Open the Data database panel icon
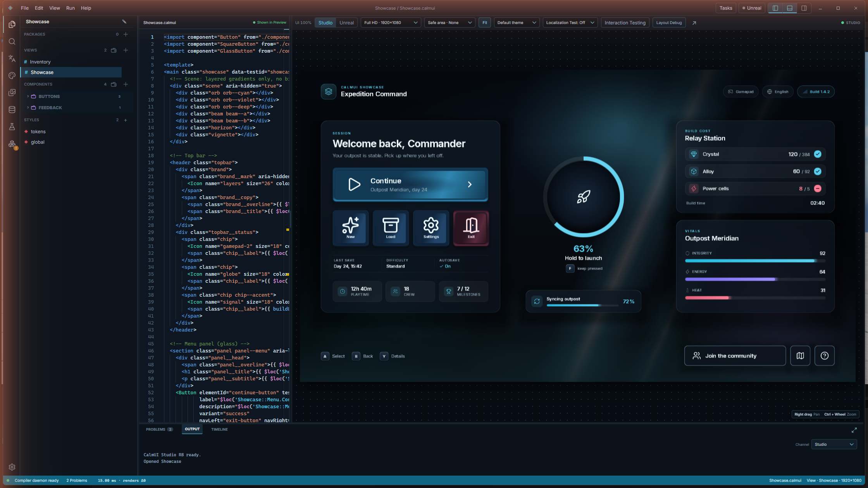The image size is (868, 488). pyautogui.click(x=12, y=110)
